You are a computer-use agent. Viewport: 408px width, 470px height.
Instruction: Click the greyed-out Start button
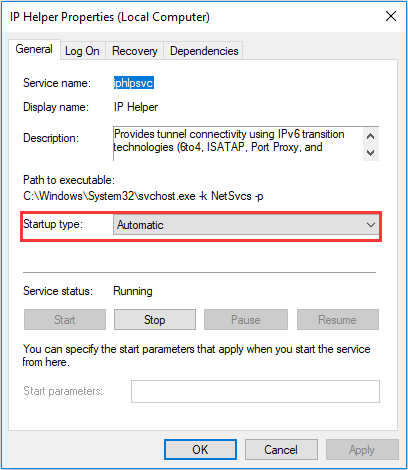[65, 320]
